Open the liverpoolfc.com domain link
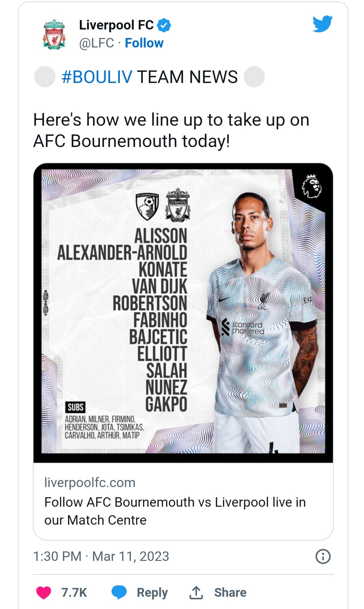The width and height of the screenshot is (364, 609). pos(90,482)
